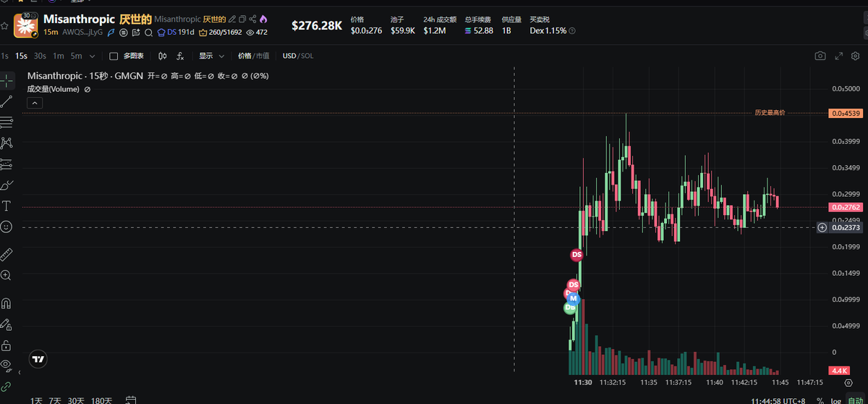Image resolution: width=868 pixels, height=404 pixels.
Task: Open the forecasting position tool
Action: (7, 164)
